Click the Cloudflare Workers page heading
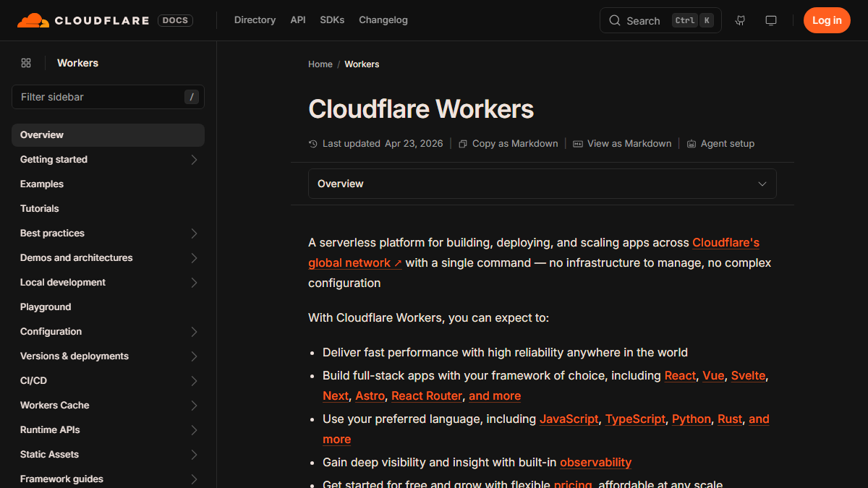Image resolution: width=868 pixels, height=488 pixels. coord(421,109)
